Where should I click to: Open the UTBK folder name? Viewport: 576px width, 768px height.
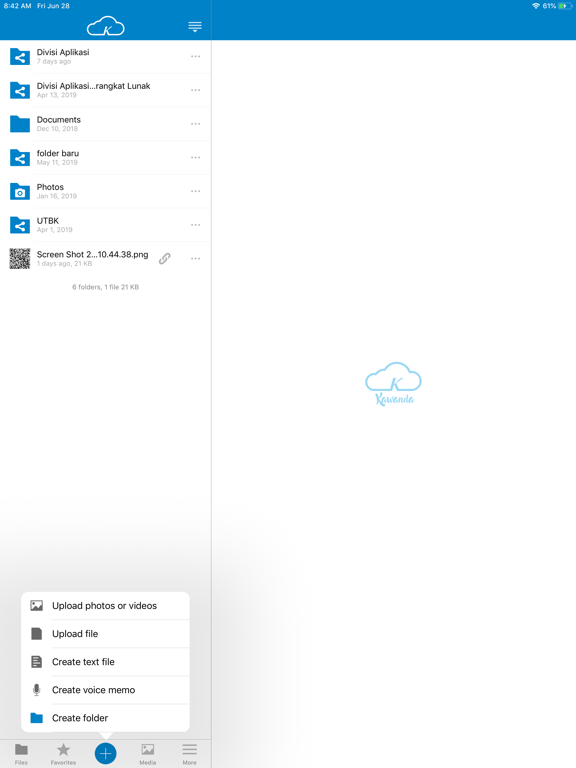(x=48, y=221)
